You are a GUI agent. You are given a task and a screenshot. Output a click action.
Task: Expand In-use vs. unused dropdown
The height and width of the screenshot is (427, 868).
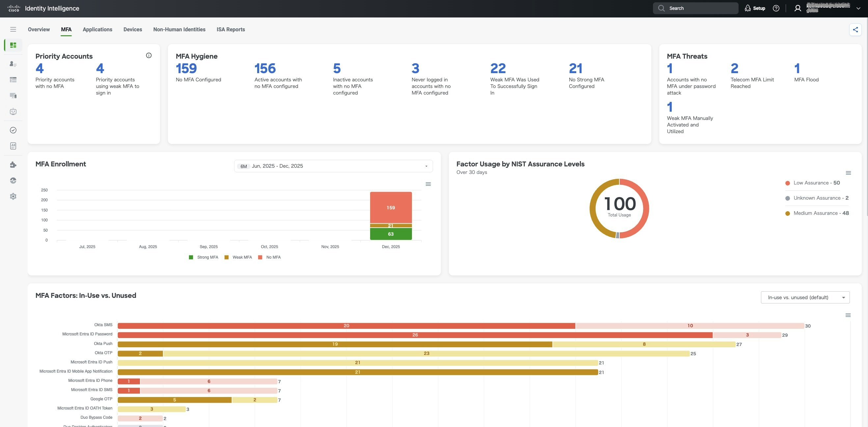pos(805,298)
